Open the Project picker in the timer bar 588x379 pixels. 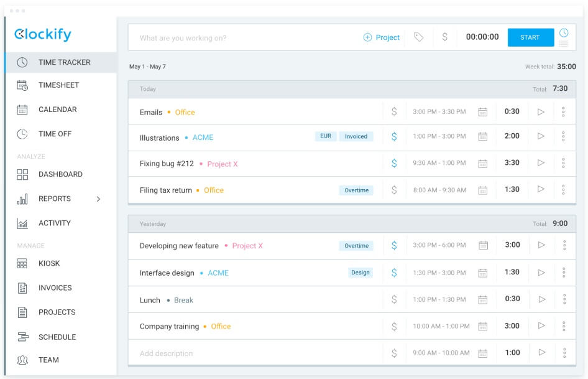point(382,37)
